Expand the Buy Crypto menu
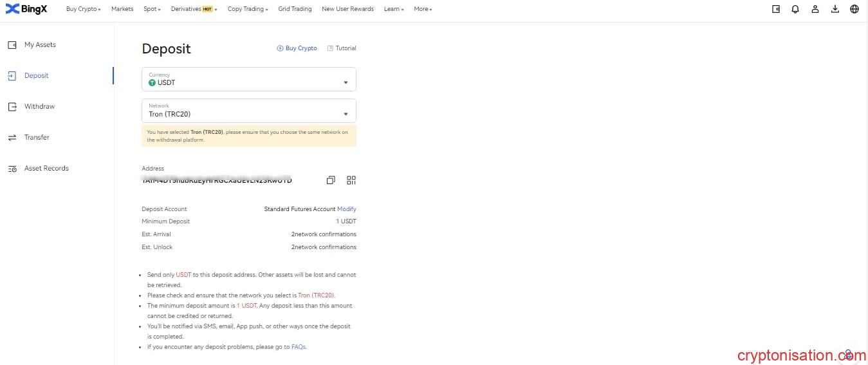The width and height of the screenshot is (868, 365). [84, 9]
